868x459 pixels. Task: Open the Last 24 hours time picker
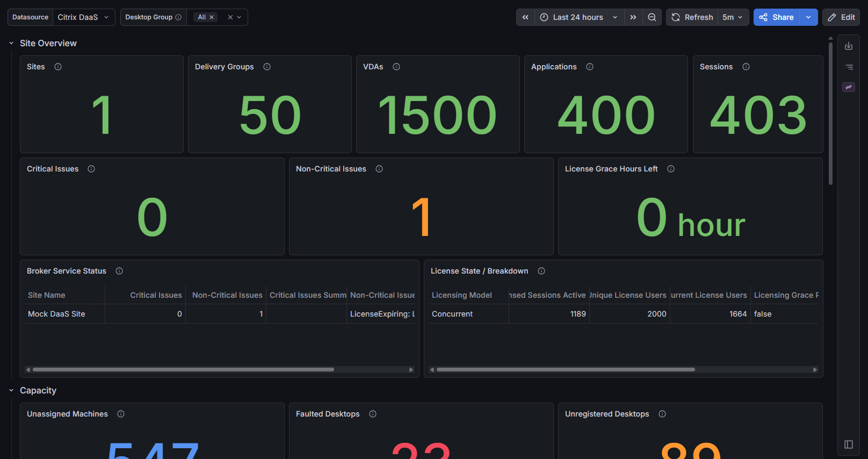coord(579,17)
